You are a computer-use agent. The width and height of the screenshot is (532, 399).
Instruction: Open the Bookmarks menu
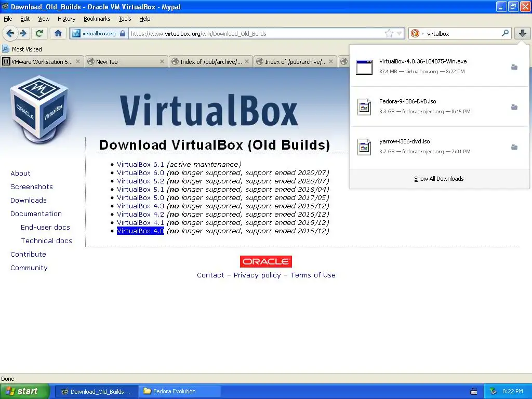coord(97,19)
